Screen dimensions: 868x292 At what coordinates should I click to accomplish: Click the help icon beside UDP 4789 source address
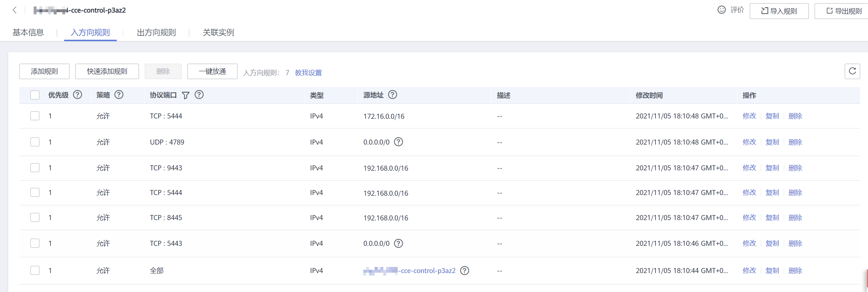pos(398,142)
